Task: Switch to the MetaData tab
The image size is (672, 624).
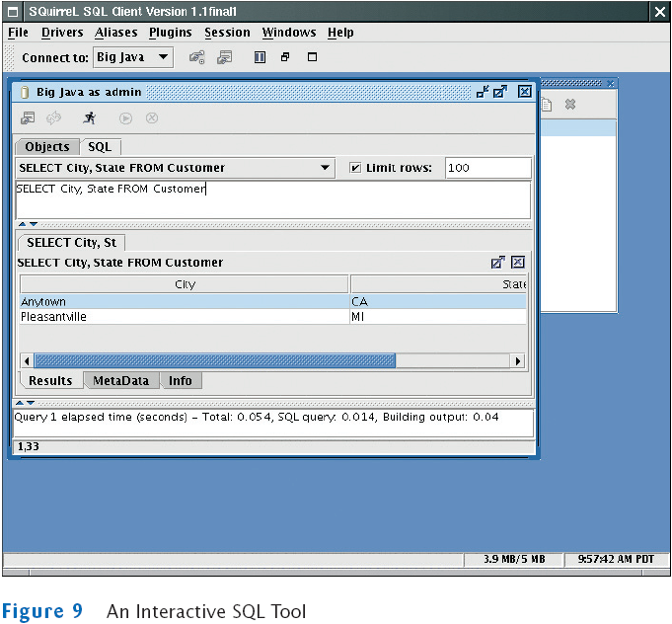Action: [x=120, y=381]
